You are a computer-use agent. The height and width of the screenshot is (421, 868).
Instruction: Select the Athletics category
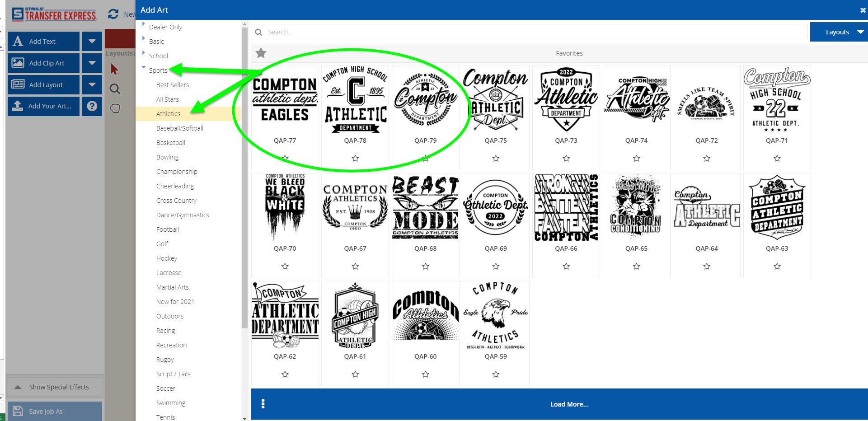click(x=168, y=113)
